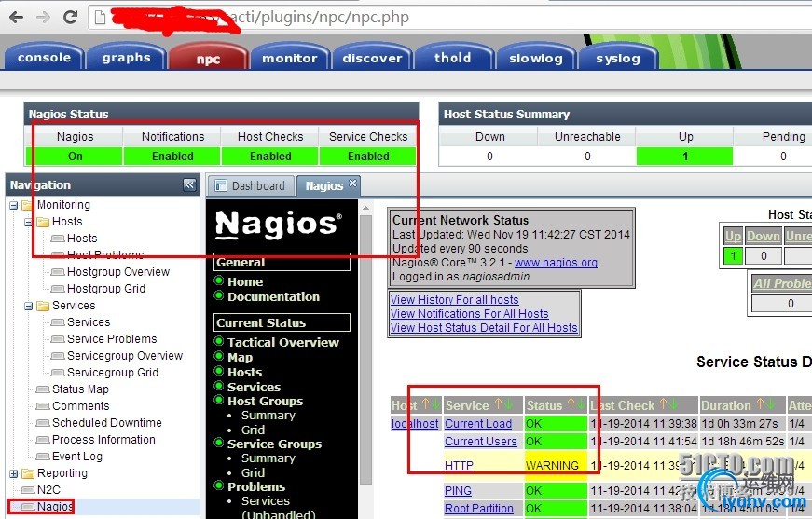Open the monitor tab

click(290, 58)
